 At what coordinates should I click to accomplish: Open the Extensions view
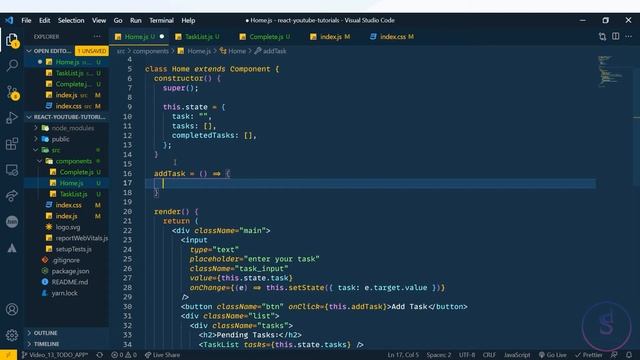click(12, 144)
